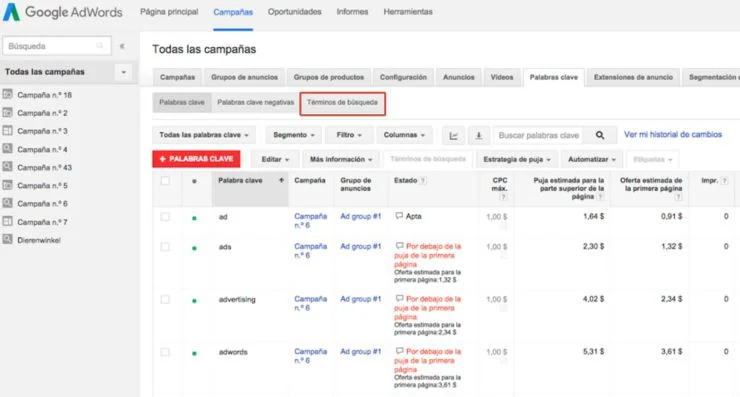This screenshot has width=740, height=397.
Task: Switch to Palabras clave negativas subtab
Action: point(255,102)
